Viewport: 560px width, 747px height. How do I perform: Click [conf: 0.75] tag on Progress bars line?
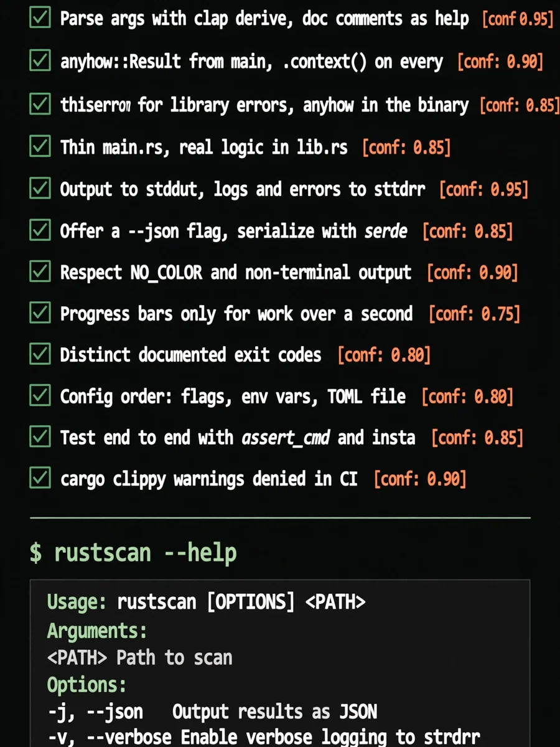point(474,314)
